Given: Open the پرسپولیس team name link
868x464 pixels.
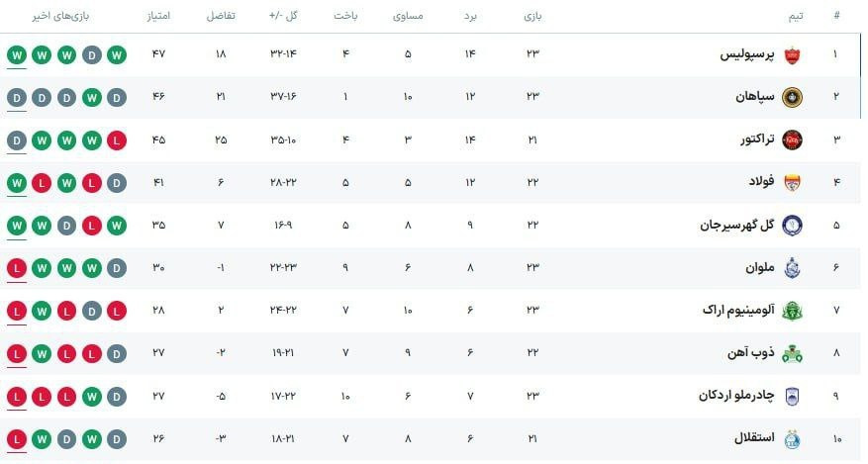Looking at the screenshot, I should [745, 54].
